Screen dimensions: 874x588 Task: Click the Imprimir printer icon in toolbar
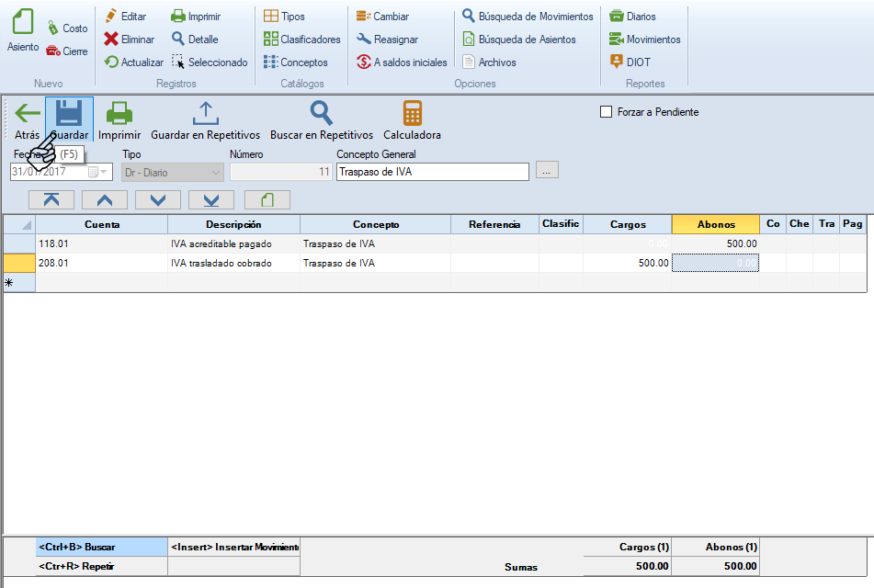(x=119, y=115)
